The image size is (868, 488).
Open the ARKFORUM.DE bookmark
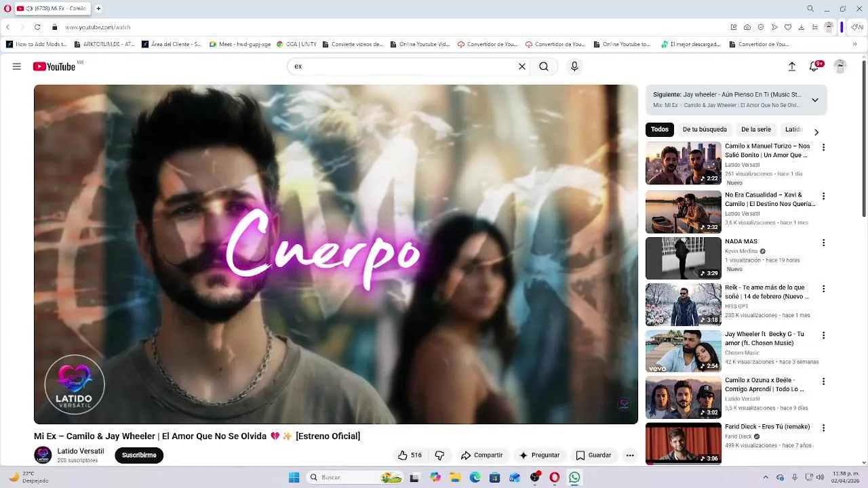click(x=104, y=44)
